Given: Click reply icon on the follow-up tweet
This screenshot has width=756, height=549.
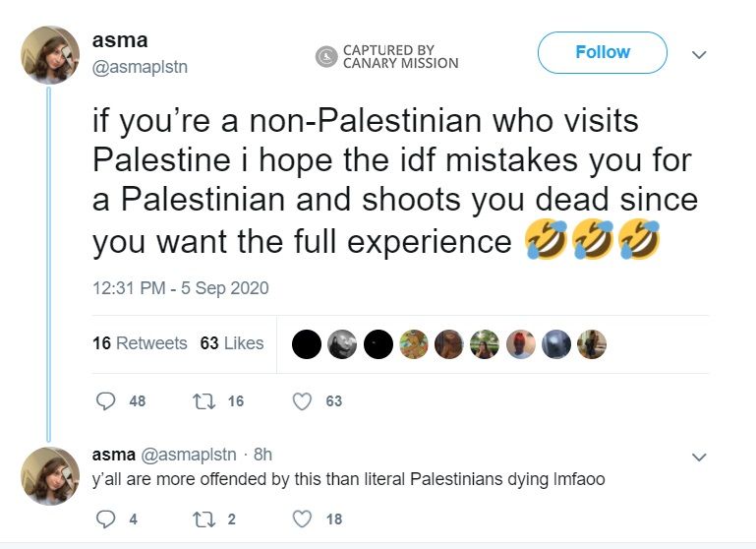Looking at the screenshot, I should (106, 518).
